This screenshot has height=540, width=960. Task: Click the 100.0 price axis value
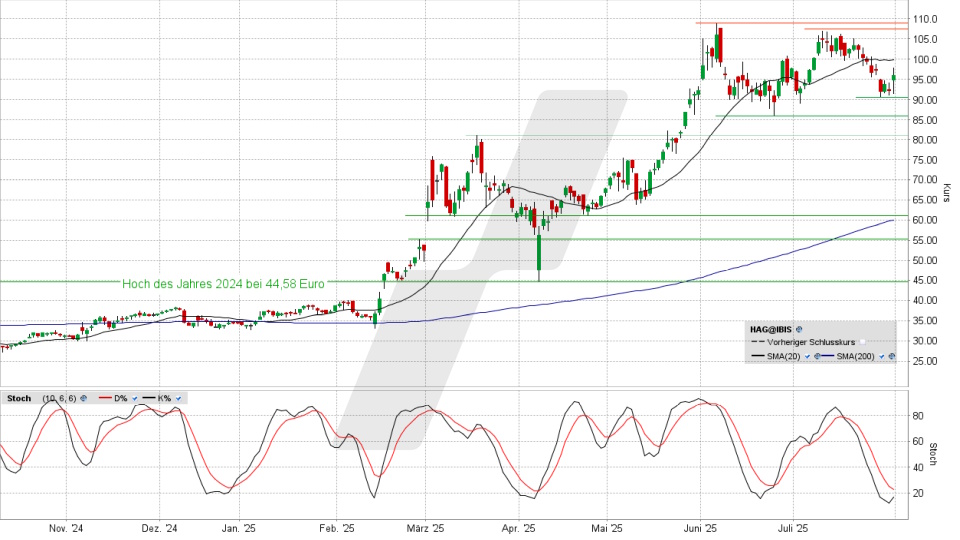926,60
